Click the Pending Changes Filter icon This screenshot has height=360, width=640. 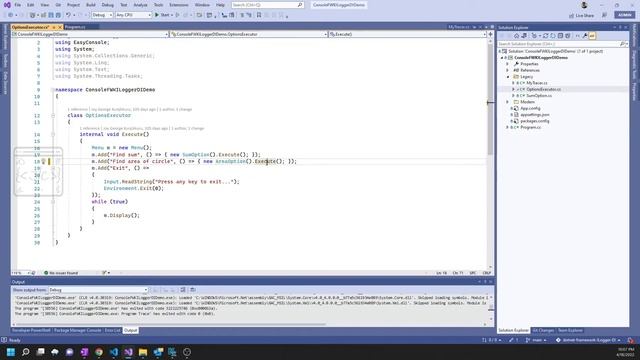tap(534, 36)
